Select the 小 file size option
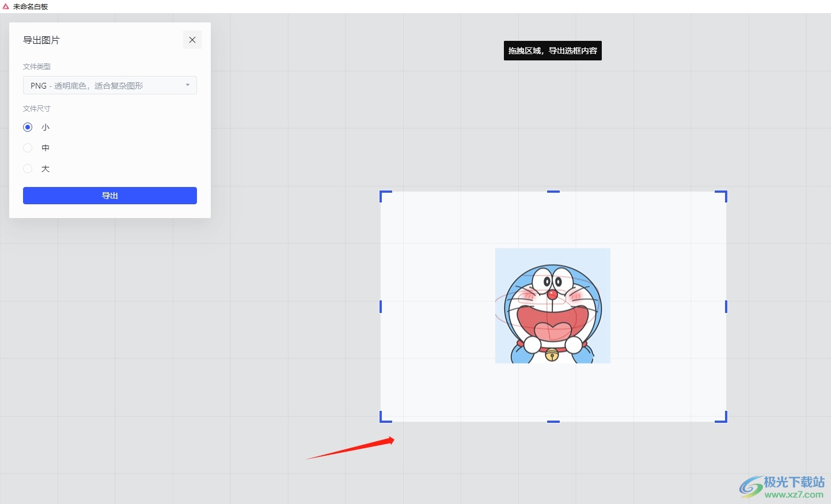This screenshot has width=831, height=504. pyautogui.click(x=28, y=127)
